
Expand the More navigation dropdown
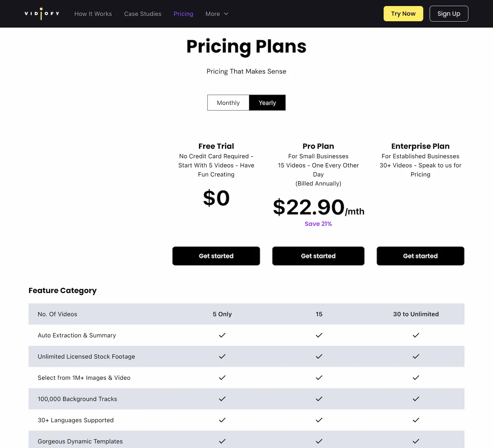click(x=216, y=14)
